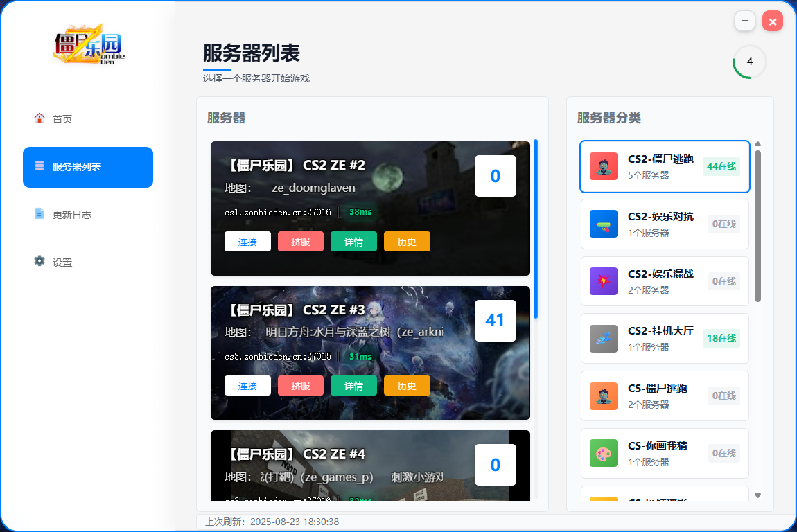Click the category list scrollbar thumb
The height and width of the screenshot is (532, 797).
(758, 226)
